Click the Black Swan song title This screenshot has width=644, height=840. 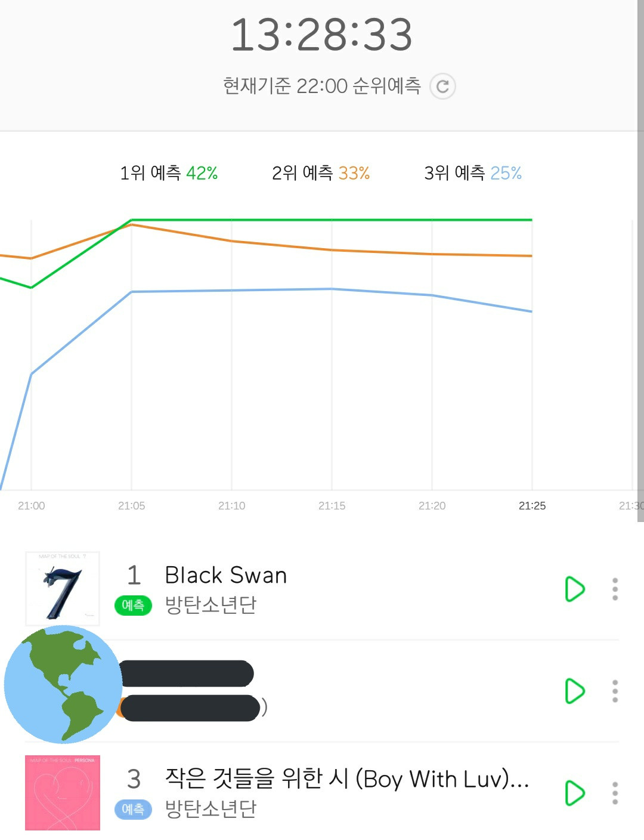click(x=226, y=575)
